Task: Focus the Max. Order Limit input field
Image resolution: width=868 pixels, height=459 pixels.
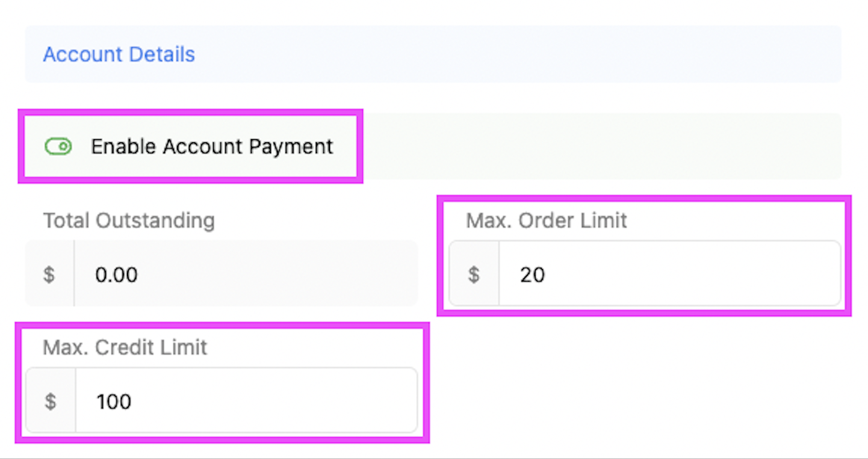Action: 669,274
